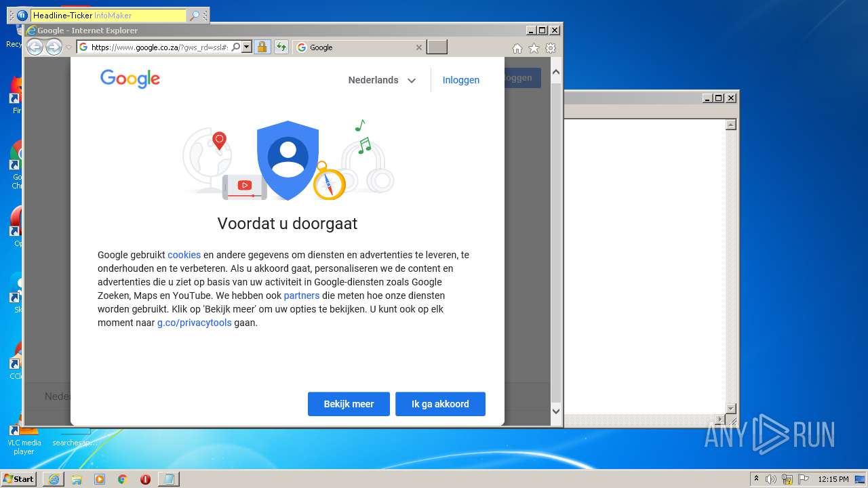Switch to the notepad-like taskbar window button
The width and height of the screenshot is (868, 488).
[x=169, y=479]
